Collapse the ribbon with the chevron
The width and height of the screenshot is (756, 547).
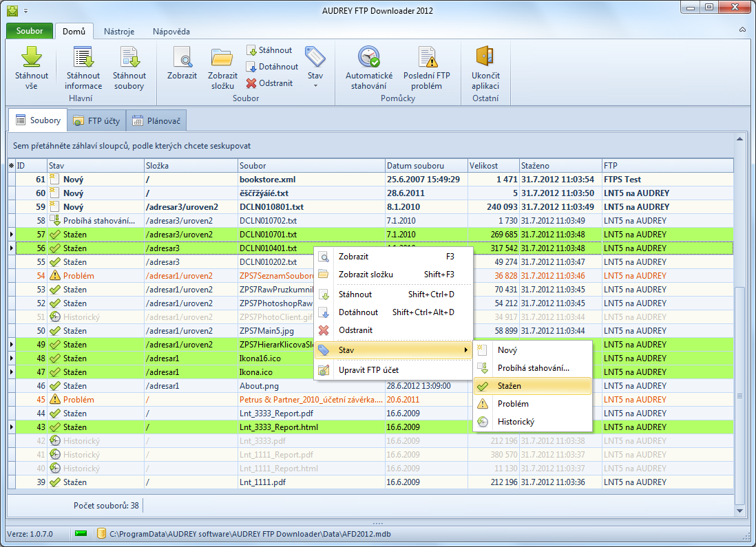click(742, 31)
